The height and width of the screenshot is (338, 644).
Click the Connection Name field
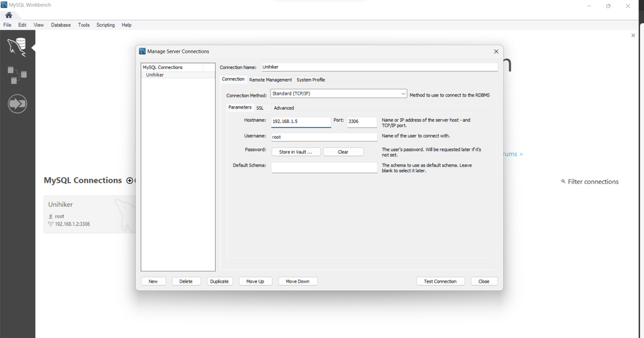point(379,67)
